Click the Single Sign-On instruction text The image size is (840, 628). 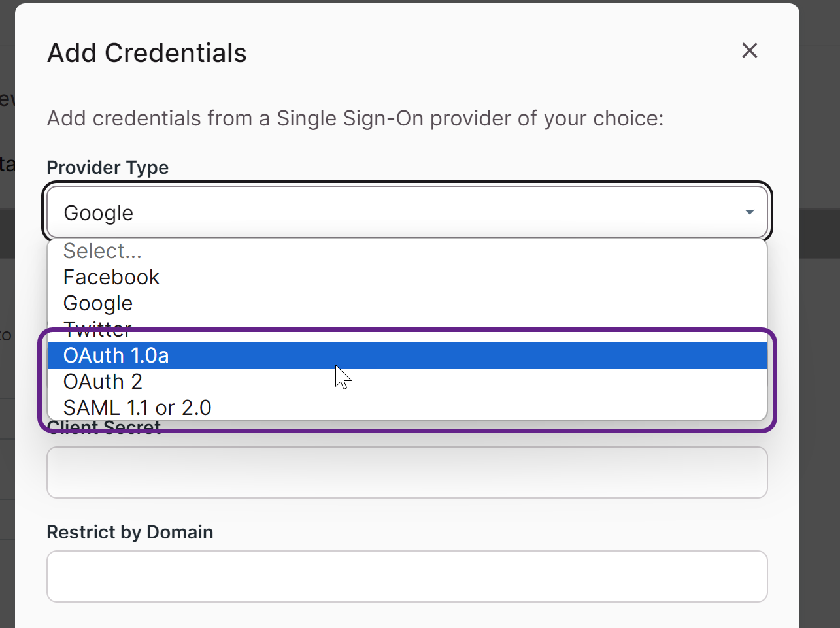tap(355, 118)
